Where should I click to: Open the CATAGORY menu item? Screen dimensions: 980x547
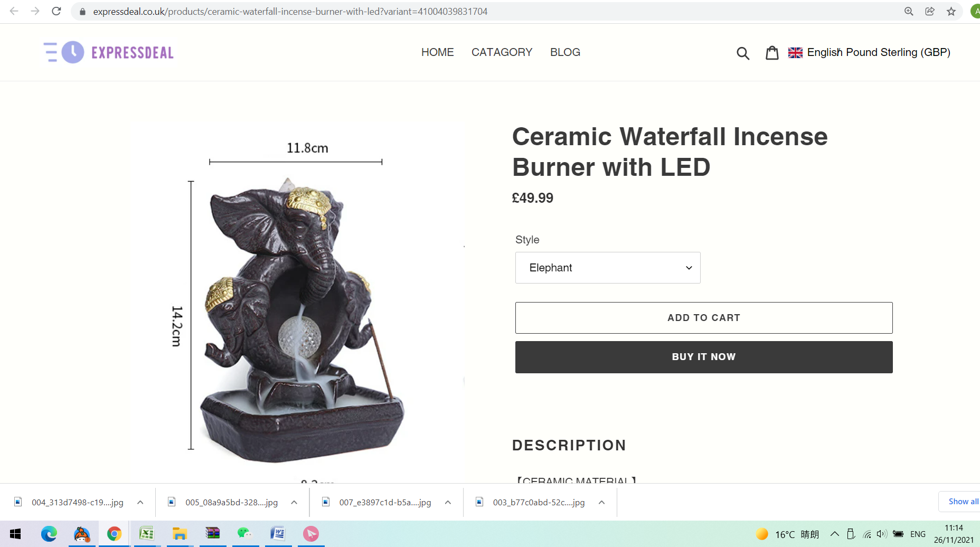click(502, 52)
